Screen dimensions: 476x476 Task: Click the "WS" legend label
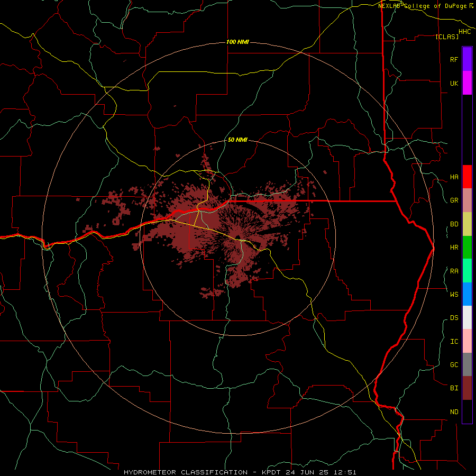[x=454, y=294]
